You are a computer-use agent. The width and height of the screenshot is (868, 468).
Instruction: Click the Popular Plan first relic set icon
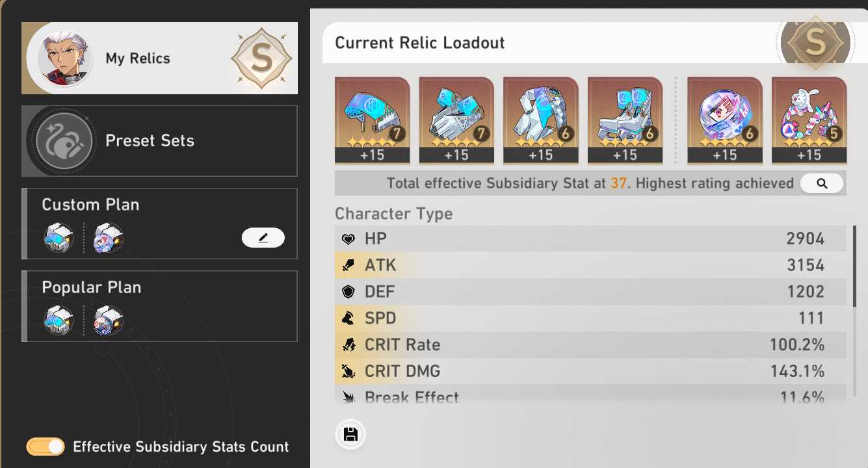point(59,320)
